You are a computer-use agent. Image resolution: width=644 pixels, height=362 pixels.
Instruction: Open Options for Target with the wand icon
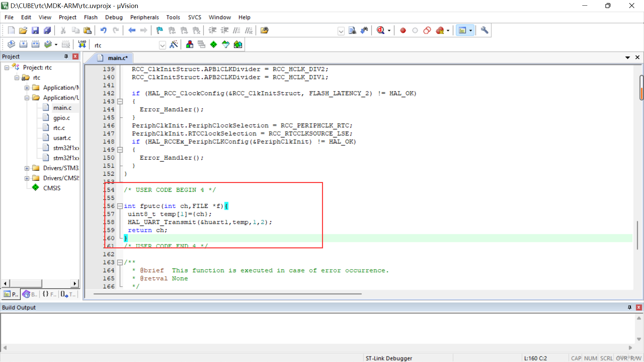point(174,45)
